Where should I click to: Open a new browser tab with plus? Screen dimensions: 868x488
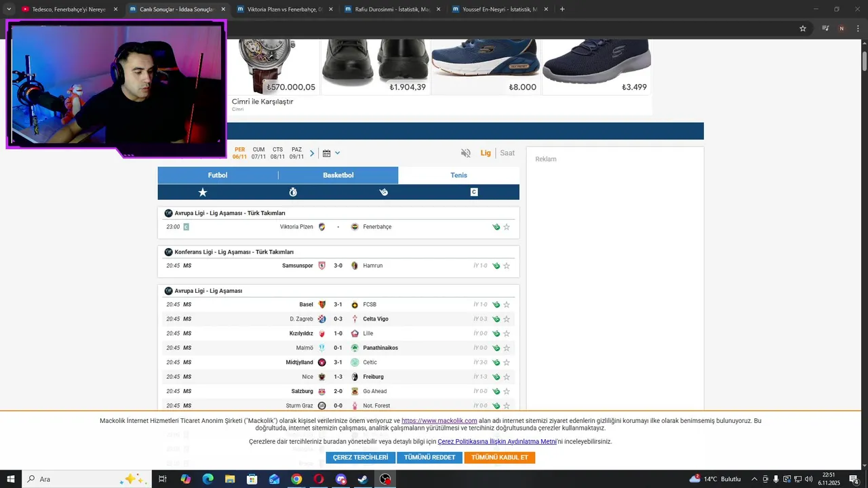562,9
